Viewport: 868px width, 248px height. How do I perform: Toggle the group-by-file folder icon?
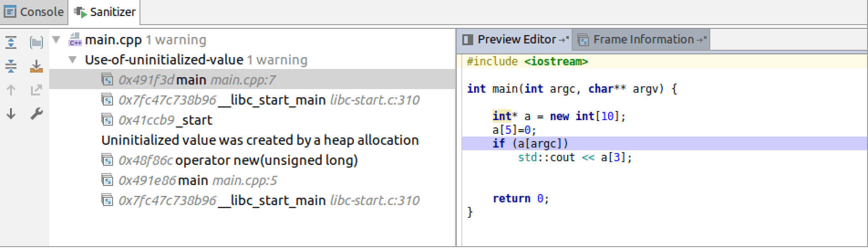tap(36, 42)
